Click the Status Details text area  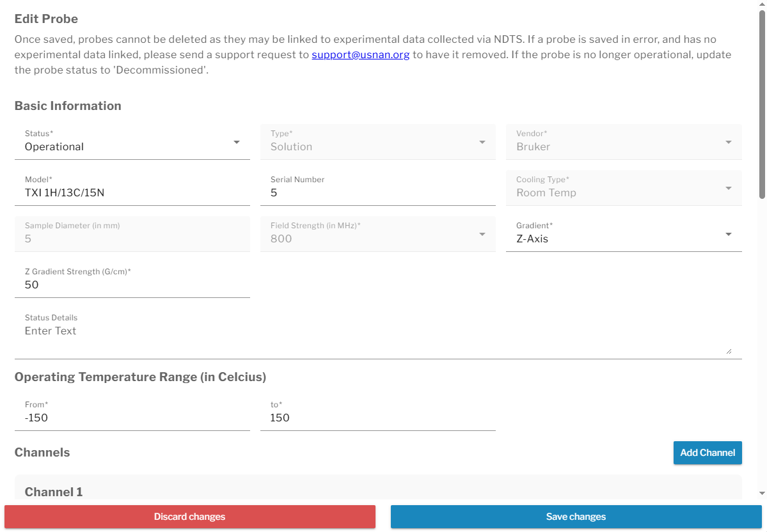click(x=378, y=334)
